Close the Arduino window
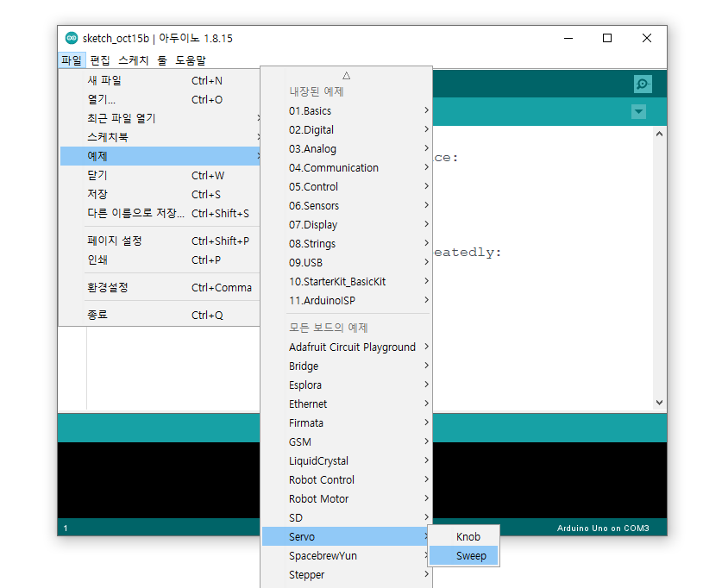703x588 pixels. (647, 38)
